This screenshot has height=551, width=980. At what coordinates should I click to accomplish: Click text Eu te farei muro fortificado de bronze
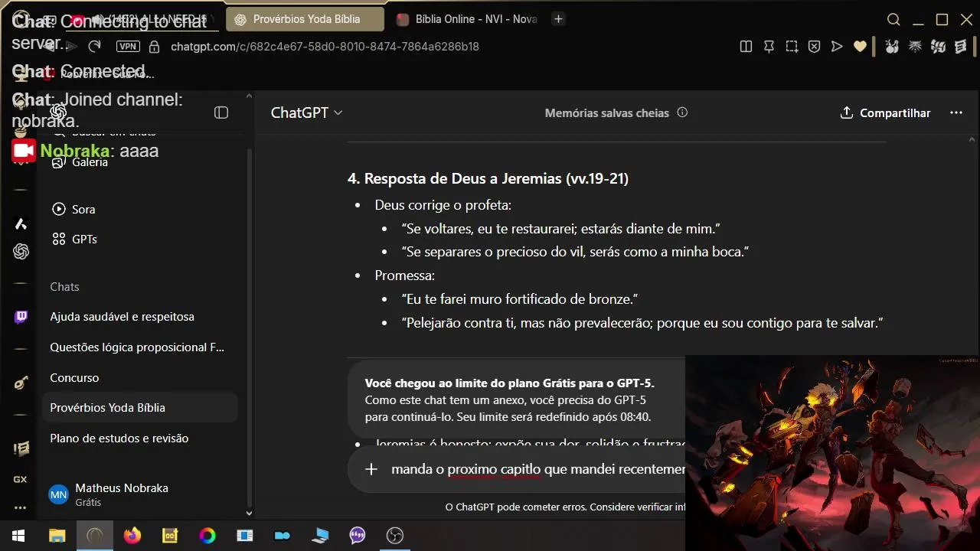coord(520,299)
